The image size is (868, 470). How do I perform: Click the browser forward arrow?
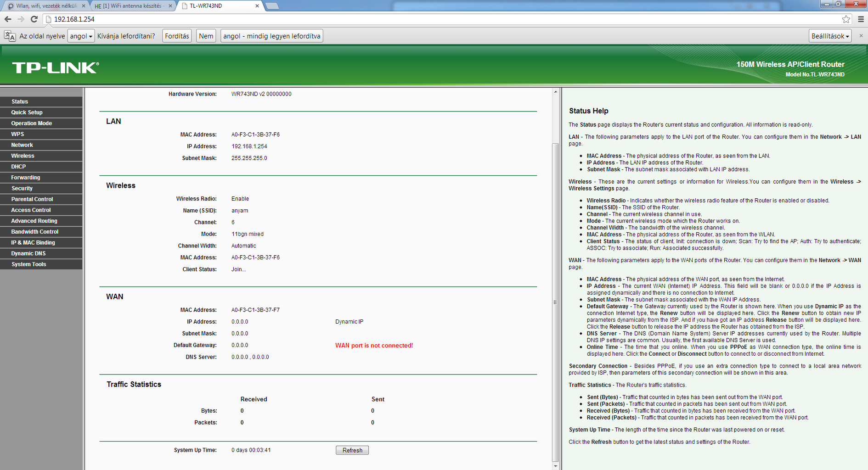21,19
